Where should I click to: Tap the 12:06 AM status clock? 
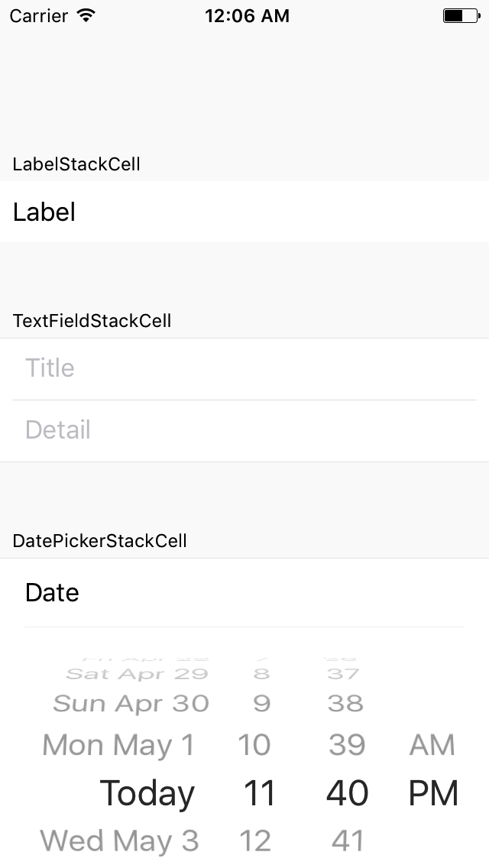(247, 16)
